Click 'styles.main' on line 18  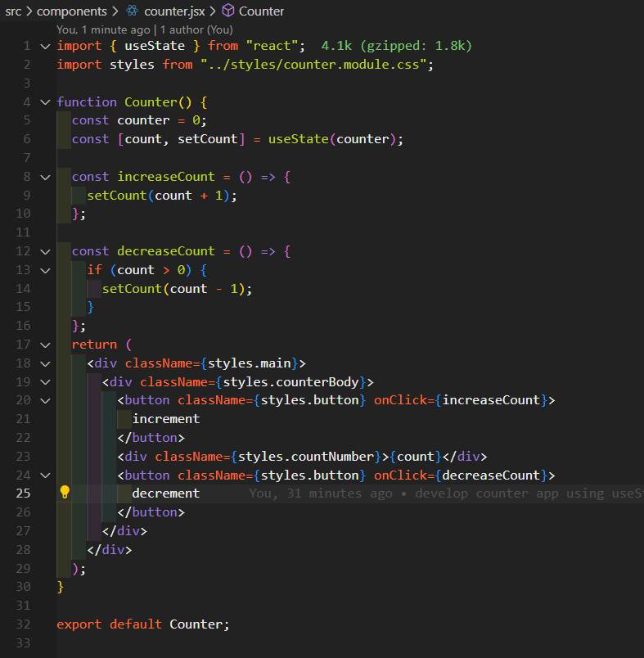click(250, 363)
